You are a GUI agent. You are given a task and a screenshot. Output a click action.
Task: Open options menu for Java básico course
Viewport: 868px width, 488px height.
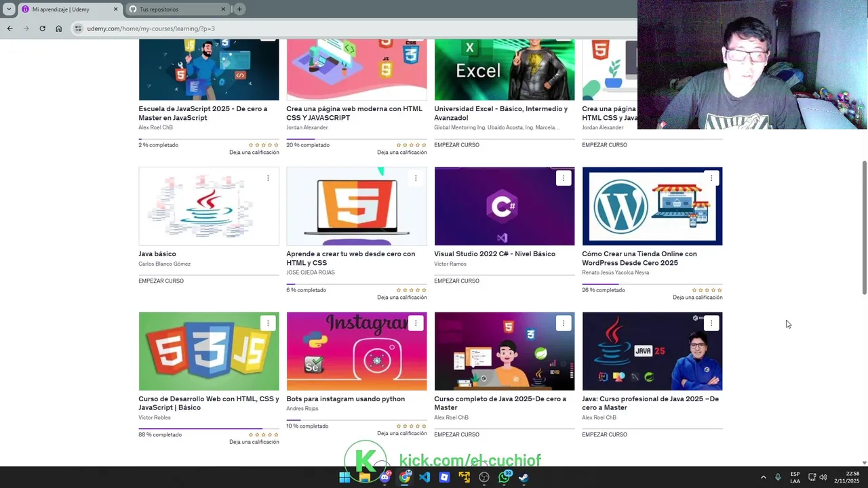(268, 178)
